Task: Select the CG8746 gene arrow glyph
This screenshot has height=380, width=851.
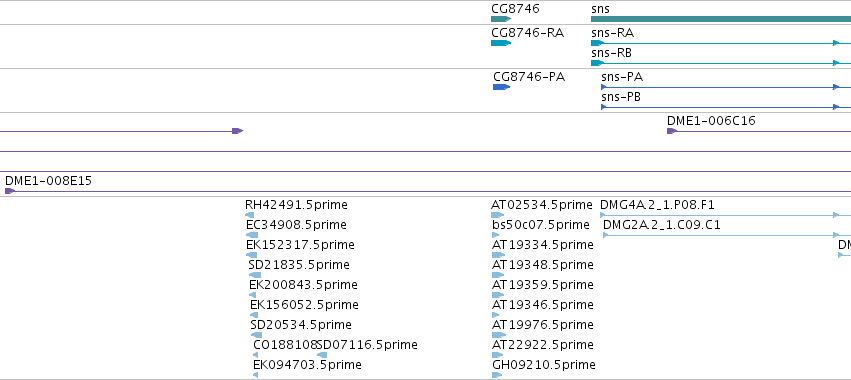Action: click(x=501, y=19)
